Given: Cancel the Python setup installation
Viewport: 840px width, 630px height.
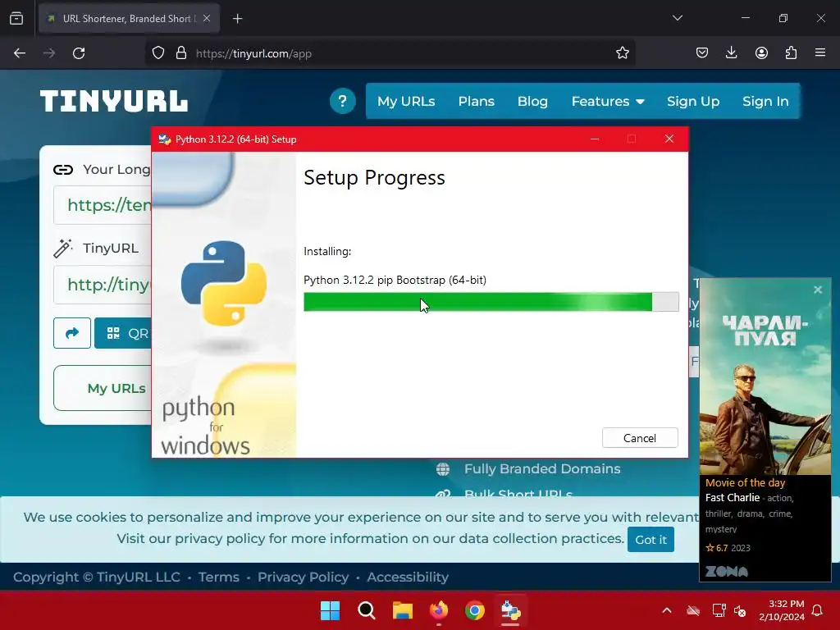Looking at the screenshot, I should (x=640, y=438).
